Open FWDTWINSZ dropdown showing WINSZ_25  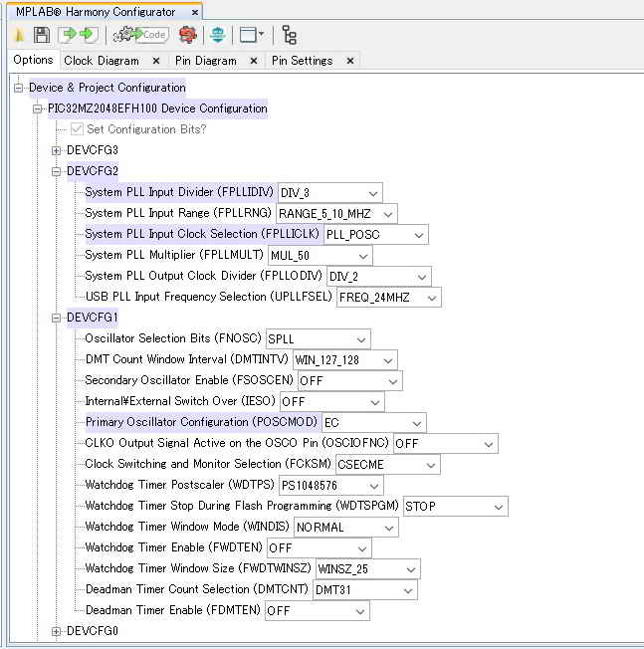coord(368,569)
